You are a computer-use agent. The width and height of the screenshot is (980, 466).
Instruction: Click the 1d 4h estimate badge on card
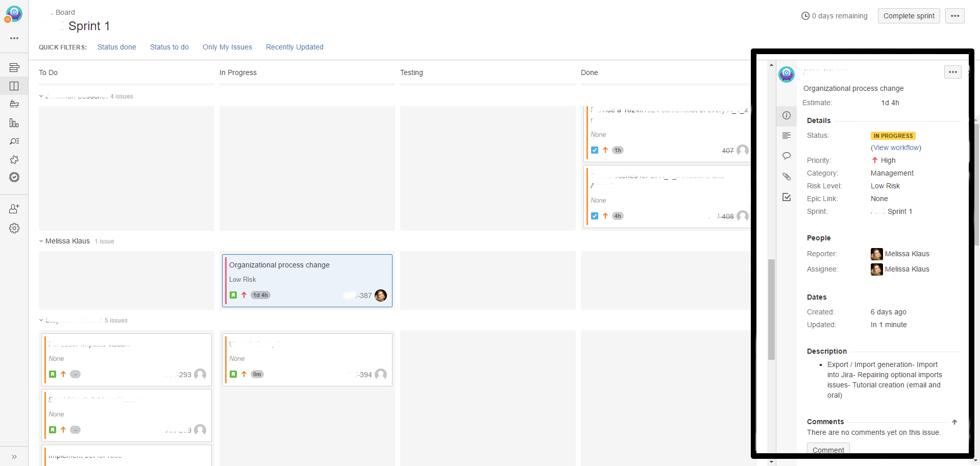(x=260, y=295)
